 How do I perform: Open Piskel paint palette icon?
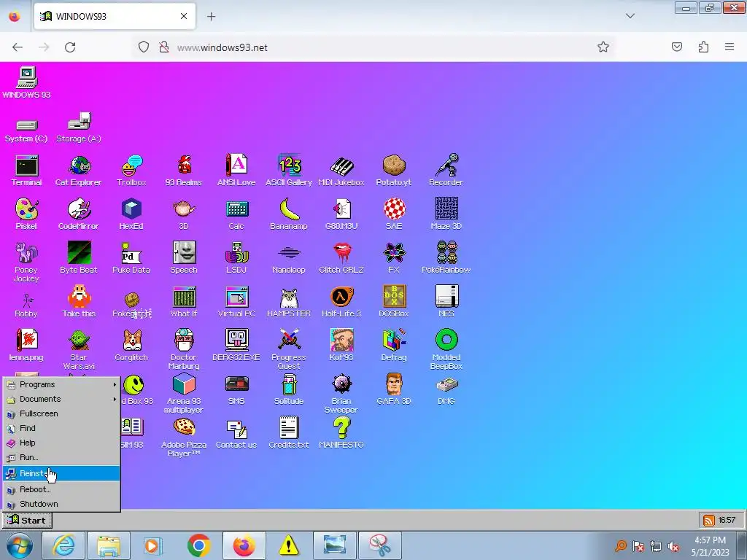[26, 214]
